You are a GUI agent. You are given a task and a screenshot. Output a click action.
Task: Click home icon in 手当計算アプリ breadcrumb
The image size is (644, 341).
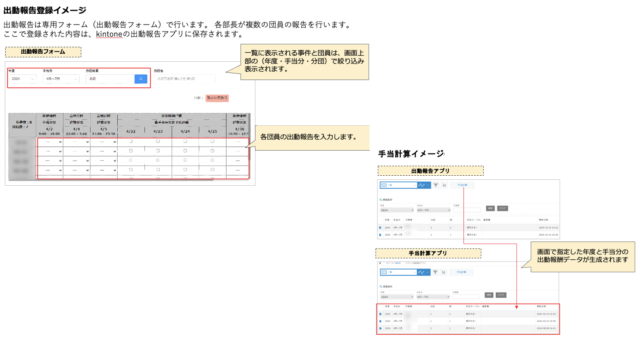[380, 263]
